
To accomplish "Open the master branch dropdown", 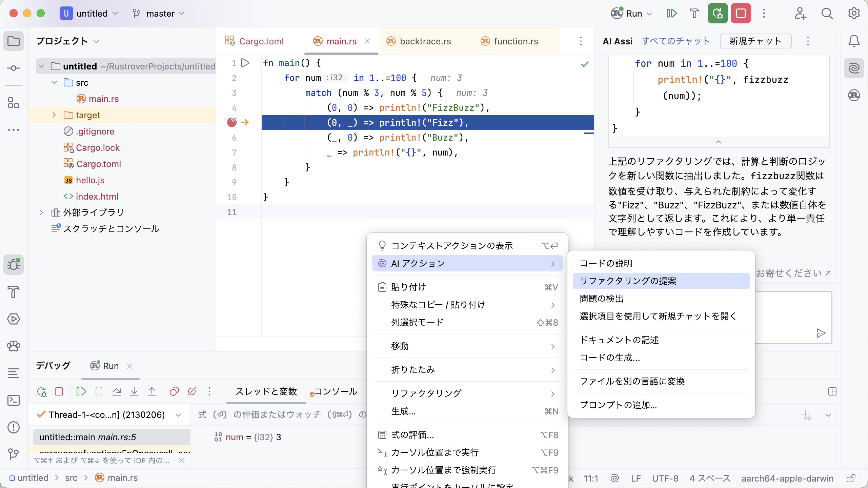I will point(159,14).
